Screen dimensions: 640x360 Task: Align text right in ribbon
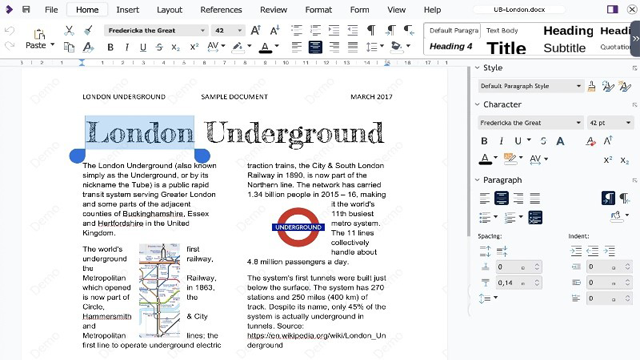point(334,47)
